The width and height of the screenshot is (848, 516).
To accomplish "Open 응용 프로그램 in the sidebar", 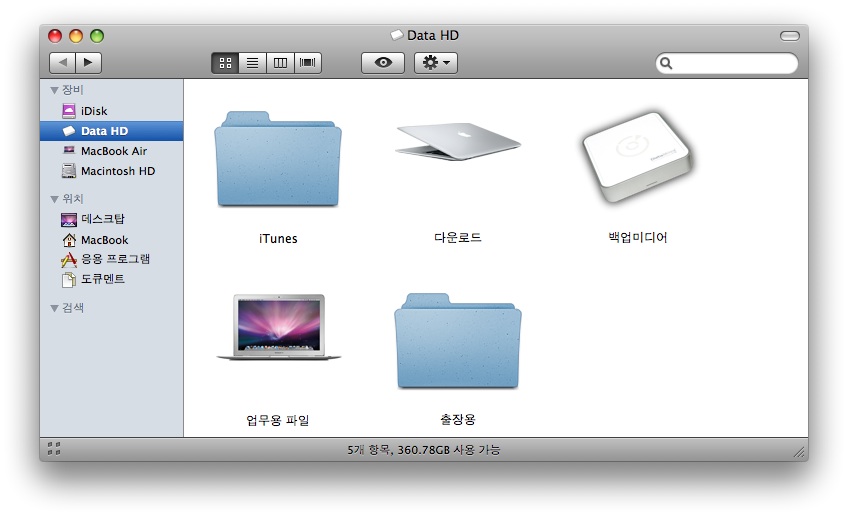I will coord(111,259).
